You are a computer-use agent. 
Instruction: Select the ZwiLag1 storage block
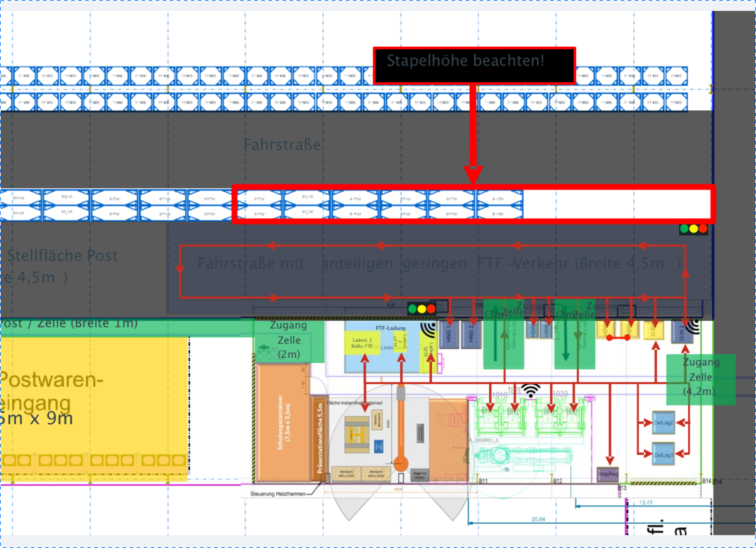(x=663, y=454)
